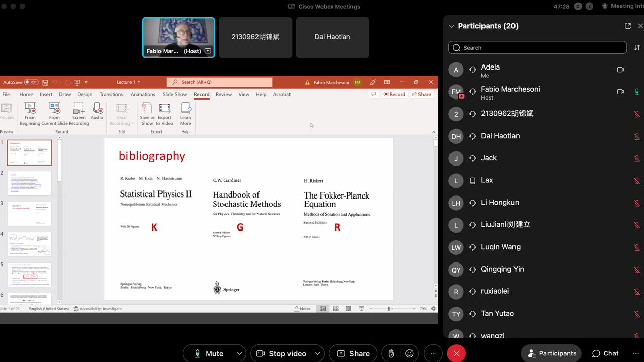The height and width of the screenshot is (362, 644).
Task: Click the raise hand icon
Action: click(x=391, y=353)
